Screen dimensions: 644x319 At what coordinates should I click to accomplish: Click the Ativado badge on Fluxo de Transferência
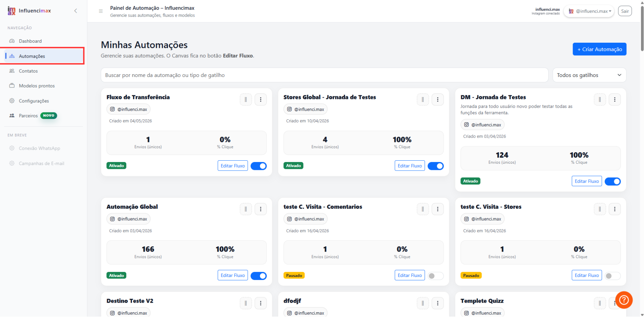click(x=116, y=166)
